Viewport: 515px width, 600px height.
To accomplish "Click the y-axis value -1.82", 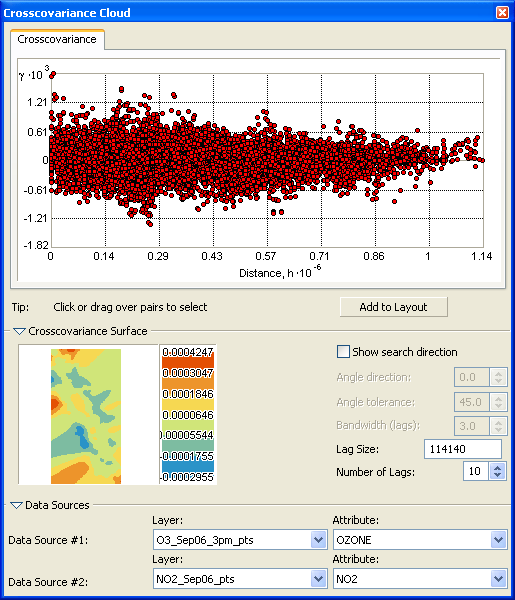I will pos(36,245).
